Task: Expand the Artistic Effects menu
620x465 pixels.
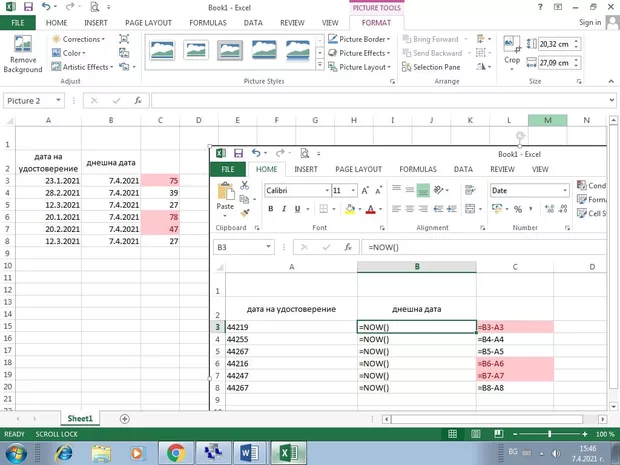Action: [x=84, y=67]
